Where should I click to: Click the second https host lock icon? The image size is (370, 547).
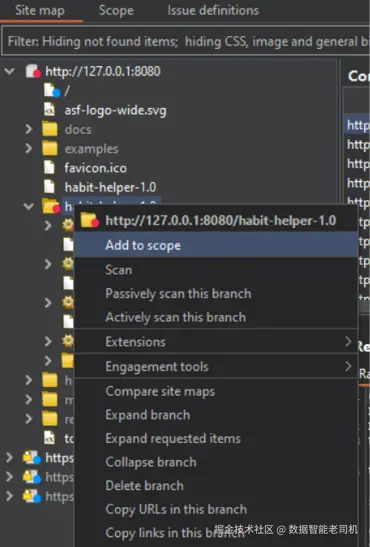(32, 477)
